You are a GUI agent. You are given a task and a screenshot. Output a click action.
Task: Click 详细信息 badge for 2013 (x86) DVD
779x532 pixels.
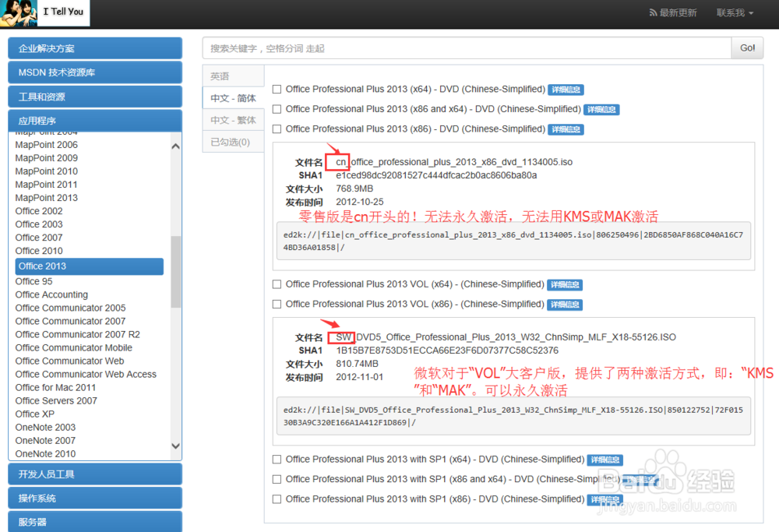[x=566, y=129]
